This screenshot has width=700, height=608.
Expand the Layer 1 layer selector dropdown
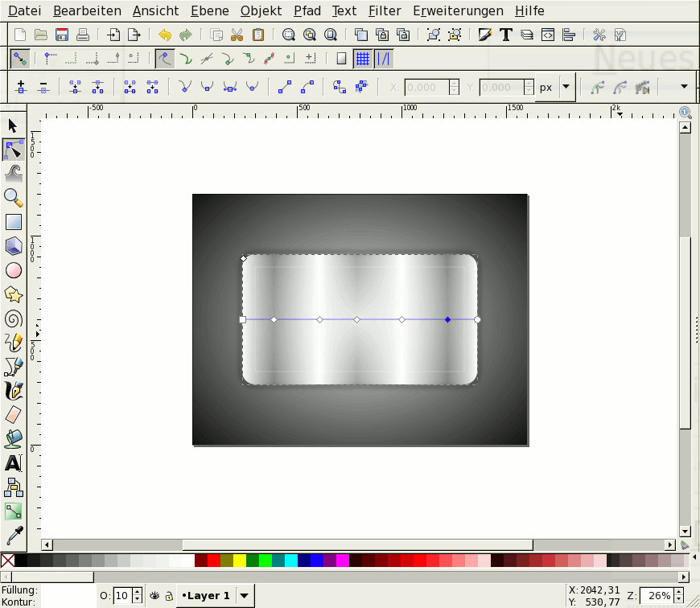point(245,596)
